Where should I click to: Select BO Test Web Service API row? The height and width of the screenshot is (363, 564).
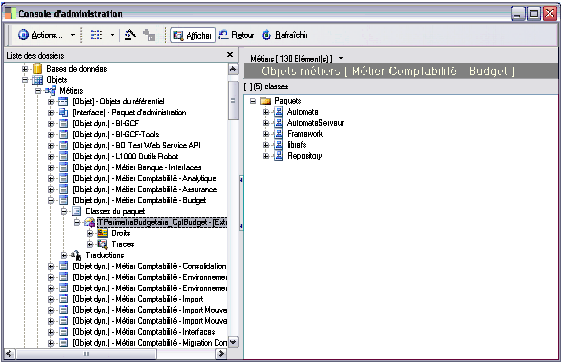pyautogui.click(x=136, y=145)
